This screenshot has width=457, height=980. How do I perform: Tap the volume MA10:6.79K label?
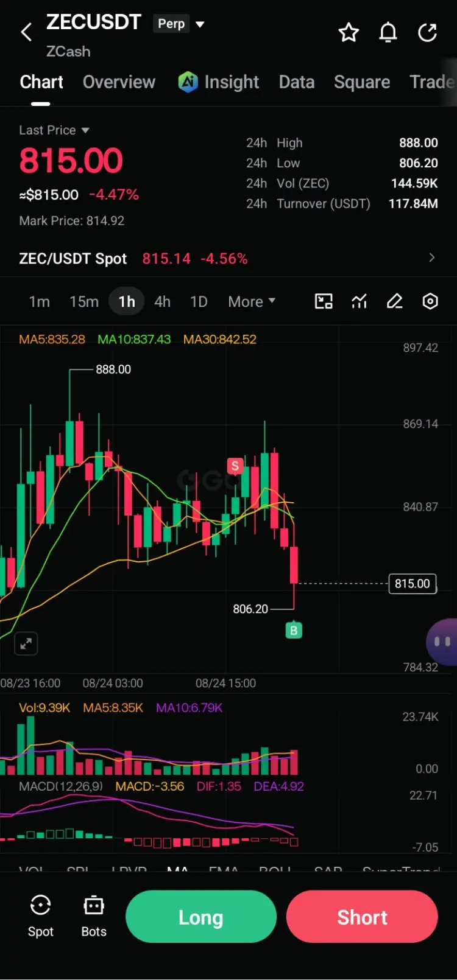pos(190,708)
